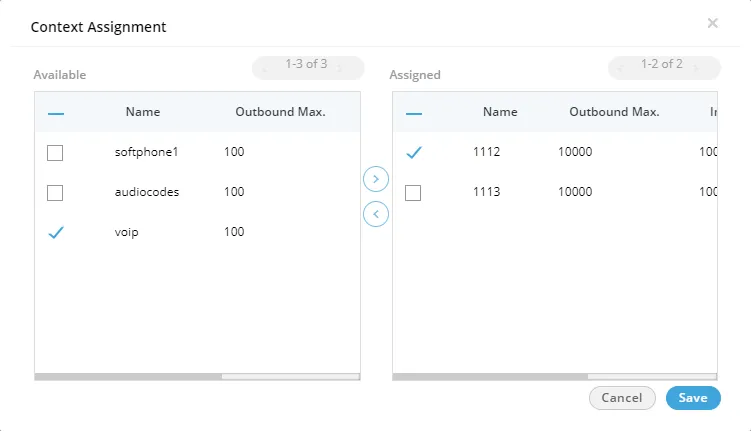Click Outbound Max. 100 in softphone1 row
This screenshot has width=751, height=431.
click(x=234, y=152)
